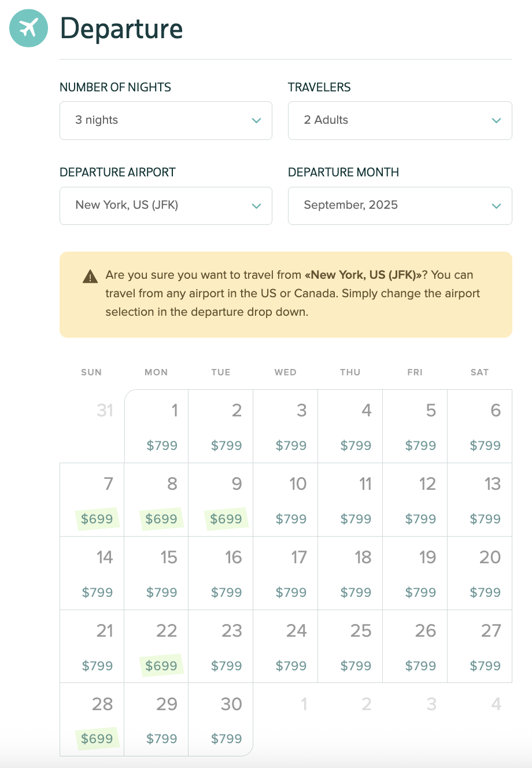
Task: Expand the Departure Airport dropdown
Action: pyautogui.click(x=165, y=205)
